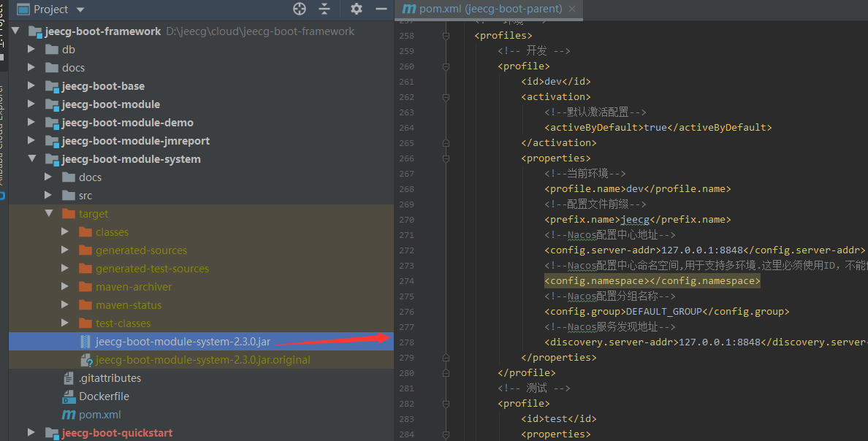Image resolution: width=868 pixels, height=441 pixels.
Task: Click line number 274 in gutter
Action: (406, 281)
